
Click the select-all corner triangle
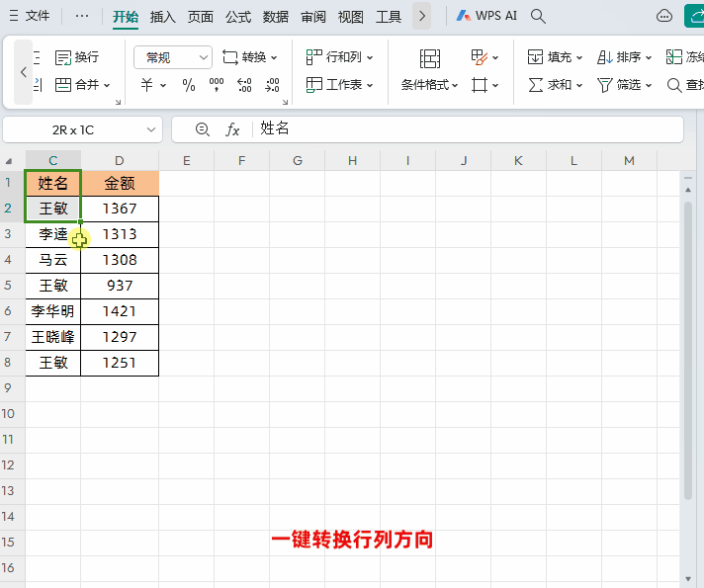(9, 161)
